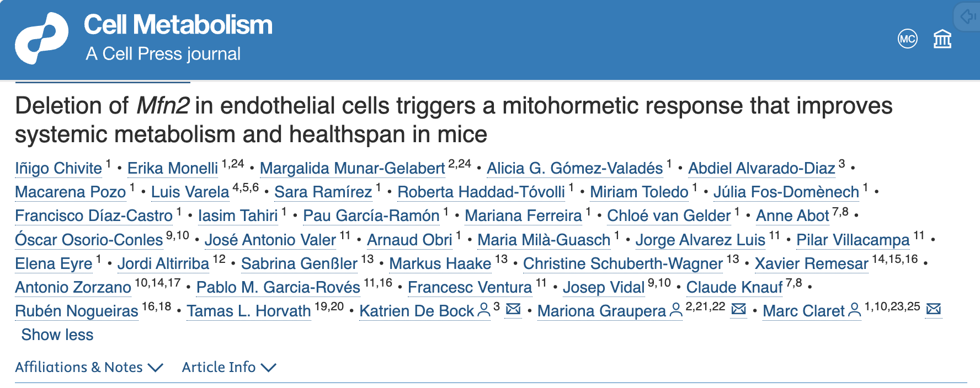Click the person icon beside Marc Claret
This screenshot has width=980, height=388.
pyautogui.click(x=854, y=310)
